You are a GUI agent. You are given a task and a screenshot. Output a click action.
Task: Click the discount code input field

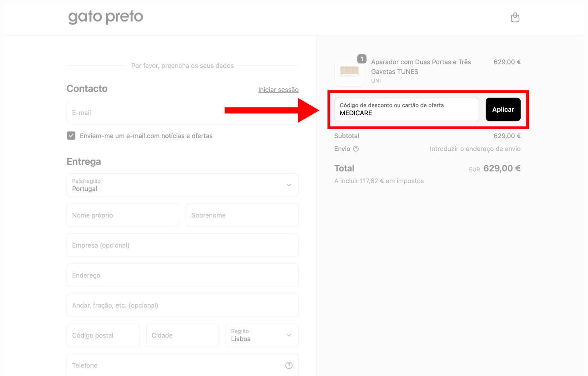click(x=406, y=110)
